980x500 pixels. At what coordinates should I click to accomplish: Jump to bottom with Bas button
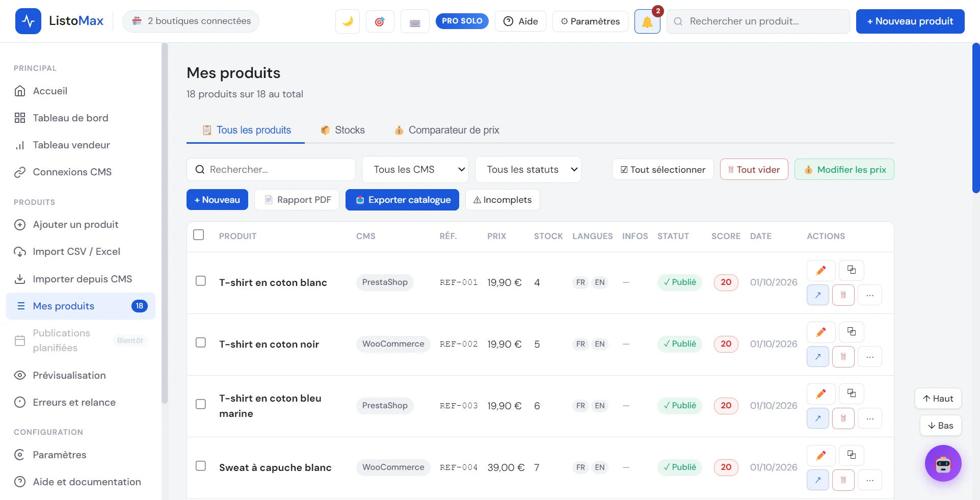tap(940, 426)
